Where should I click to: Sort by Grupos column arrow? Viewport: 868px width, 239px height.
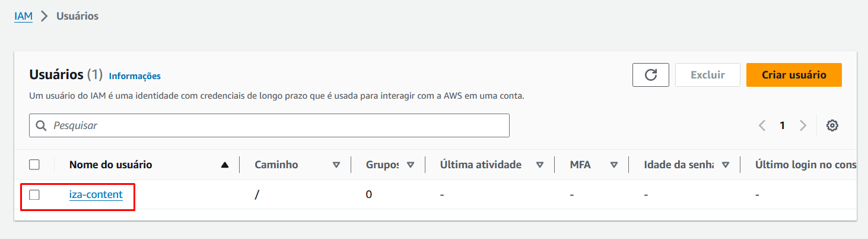pos(411,165)
